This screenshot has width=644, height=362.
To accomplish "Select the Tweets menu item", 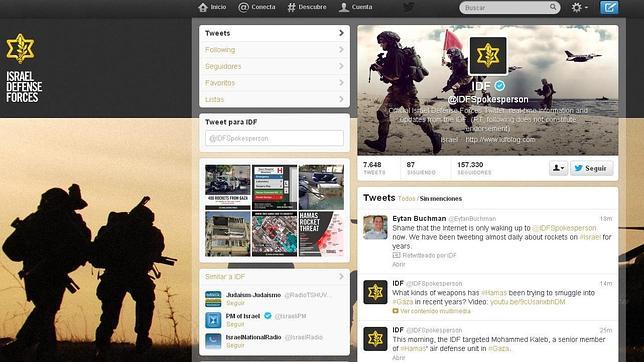I will tap(274, 33).
